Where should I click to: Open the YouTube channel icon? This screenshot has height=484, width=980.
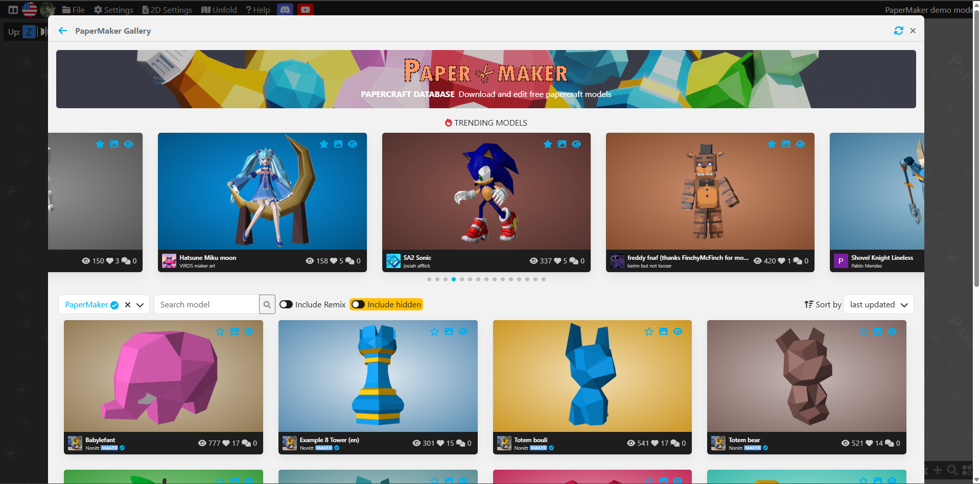305,10
